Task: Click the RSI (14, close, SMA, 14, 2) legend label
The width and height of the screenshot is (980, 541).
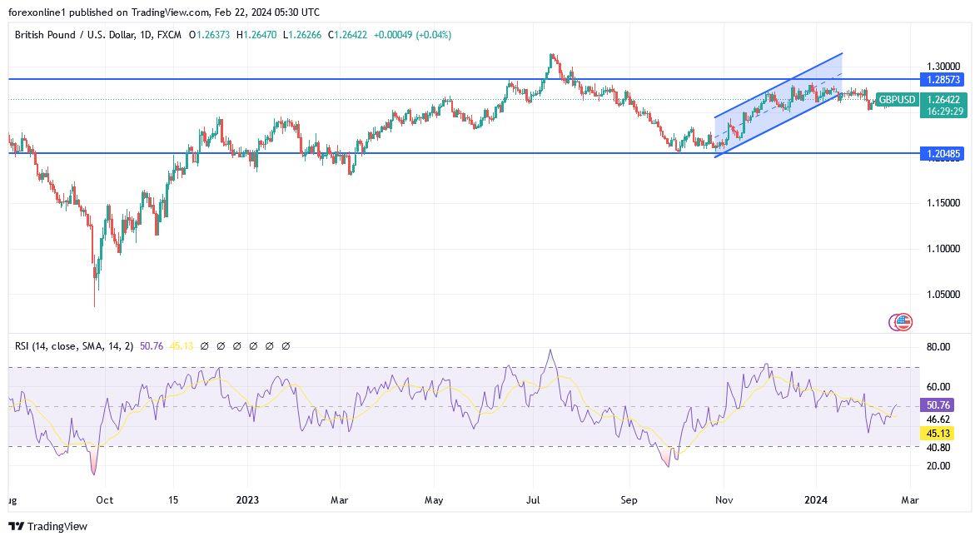Action: tap(75, 345)
